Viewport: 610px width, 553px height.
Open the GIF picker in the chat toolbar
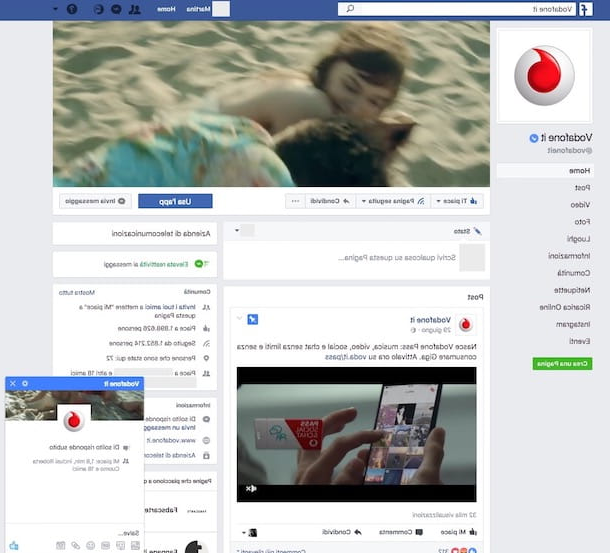pos(105,546)
